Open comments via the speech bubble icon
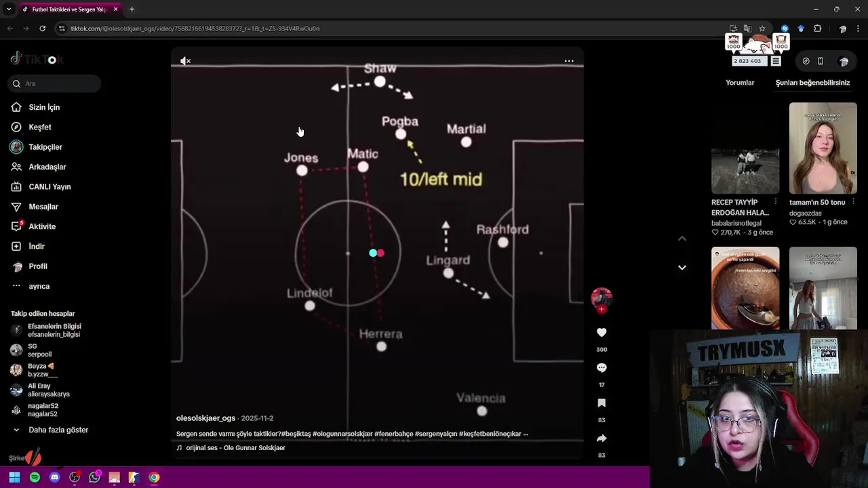 tap(601, 367)
